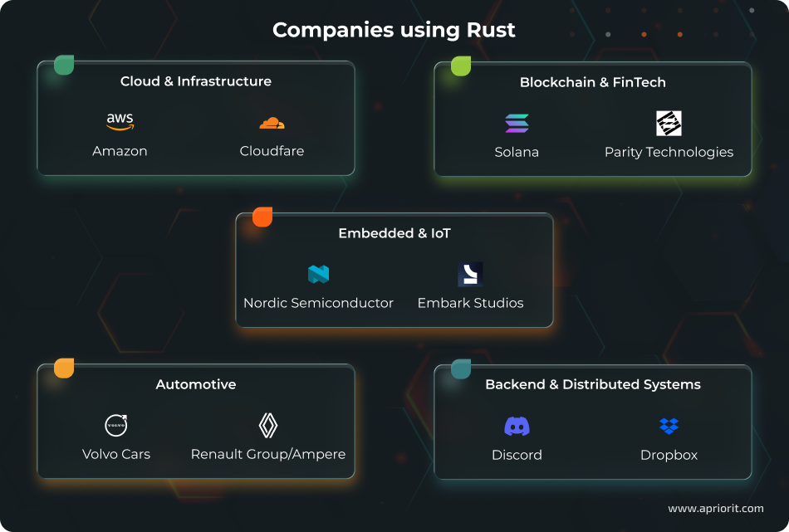Select the Cloud & Infrastructure heading
The image size is (789, 532).
(x=196, y=81)
